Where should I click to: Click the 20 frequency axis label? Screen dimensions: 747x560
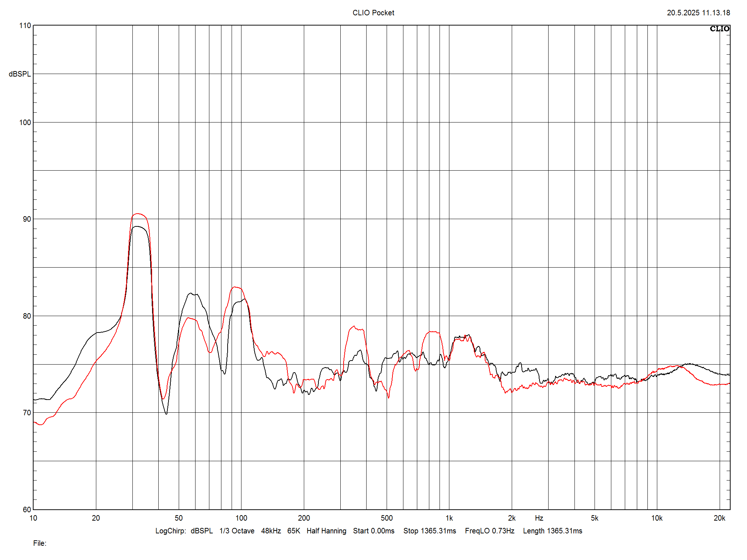[x=96, y=518]
